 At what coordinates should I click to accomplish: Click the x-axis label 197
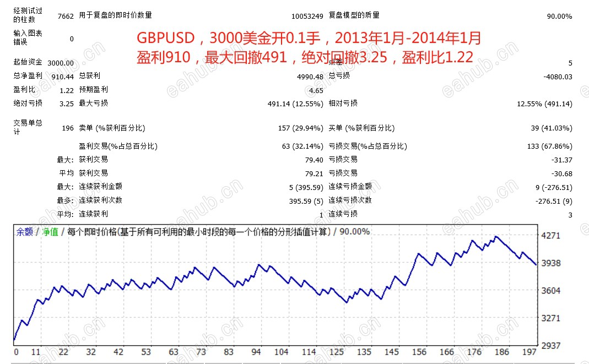530,352
